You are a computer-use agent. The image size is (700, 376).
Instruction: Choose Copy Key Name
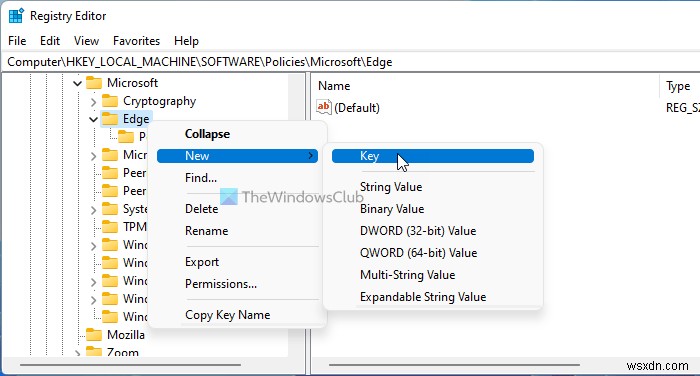coord(227,315)
